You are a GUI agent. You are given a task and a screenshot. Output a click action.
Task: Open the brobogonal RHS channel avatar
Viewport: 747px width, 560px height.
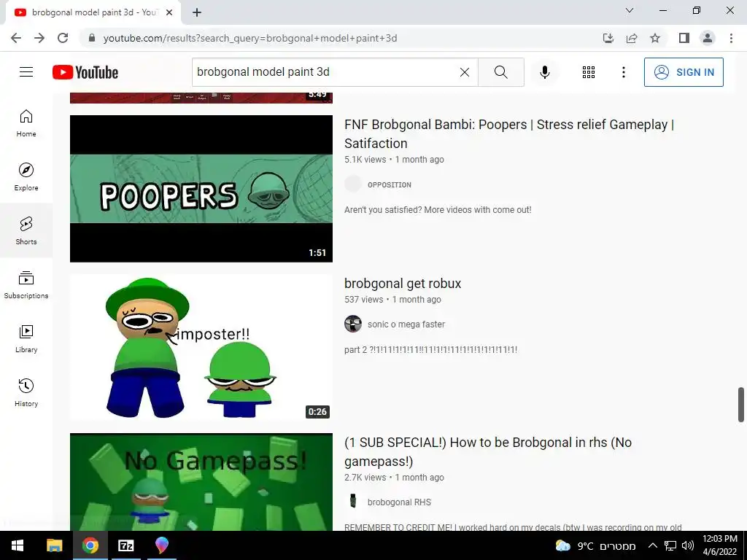point(353,501)
